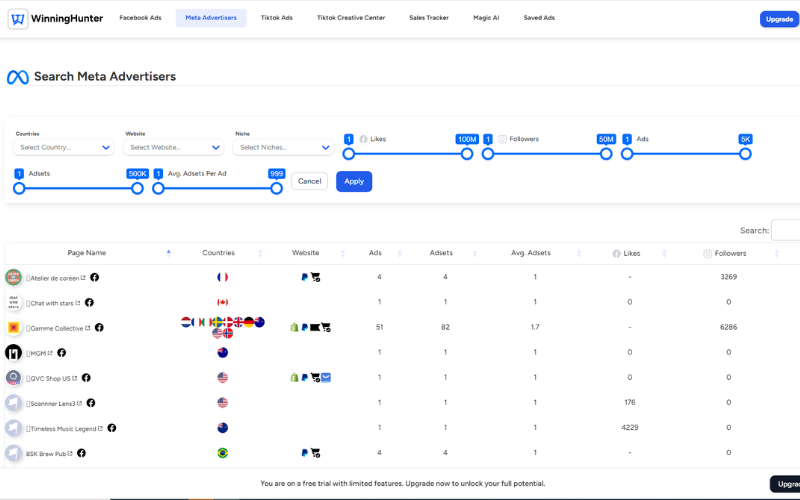This screenshot has width=800, height=500.
Task: Click the Meta logo beside Search Meta Advertisers
Action: [x=18, y=77]
